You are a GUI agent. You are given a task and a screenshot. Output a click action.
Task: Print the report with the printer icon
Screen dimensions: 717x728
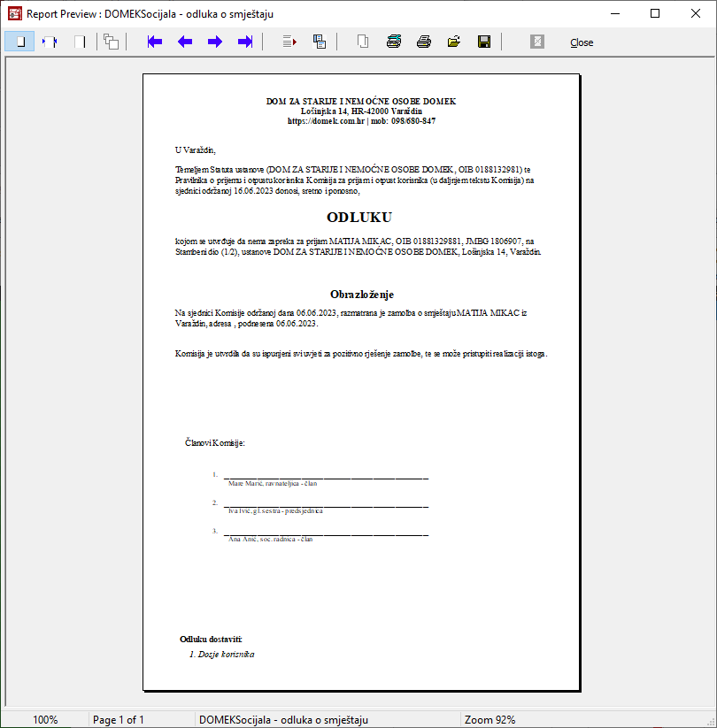(424, 42)
